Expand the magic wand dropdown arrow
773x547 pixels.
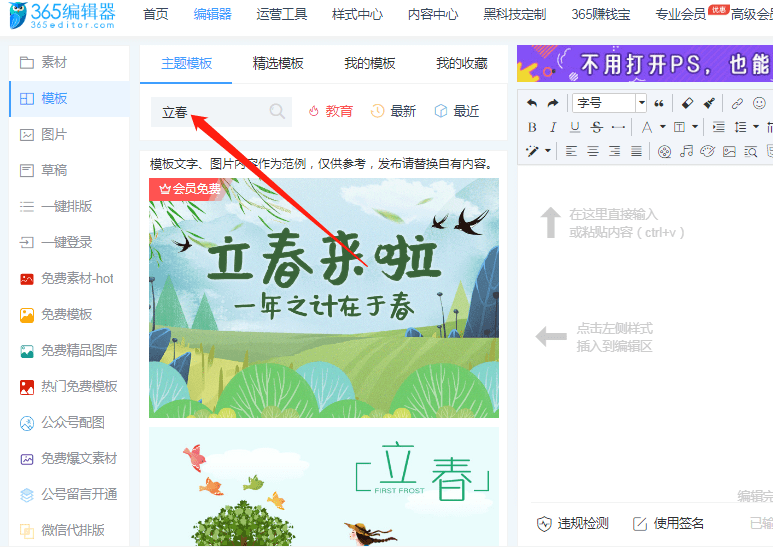coord(548,151)
